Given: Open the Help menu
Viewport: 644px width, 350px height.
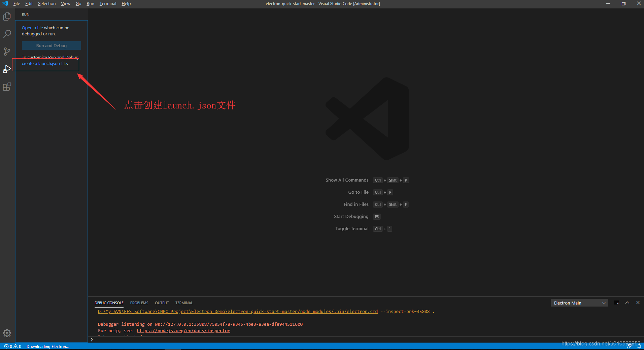Looking at the screenshot, I should click(x=126, y=3).
